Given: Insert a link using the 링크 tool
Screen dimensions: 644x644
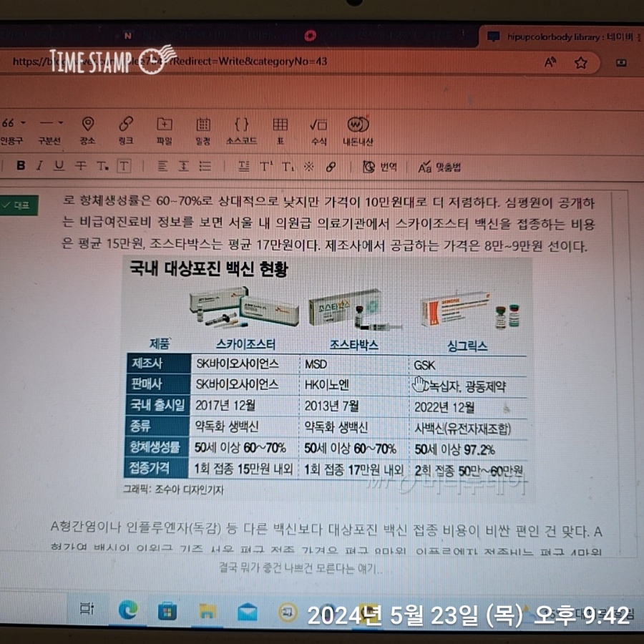Looking at the screenshot, I should point(126,131).
